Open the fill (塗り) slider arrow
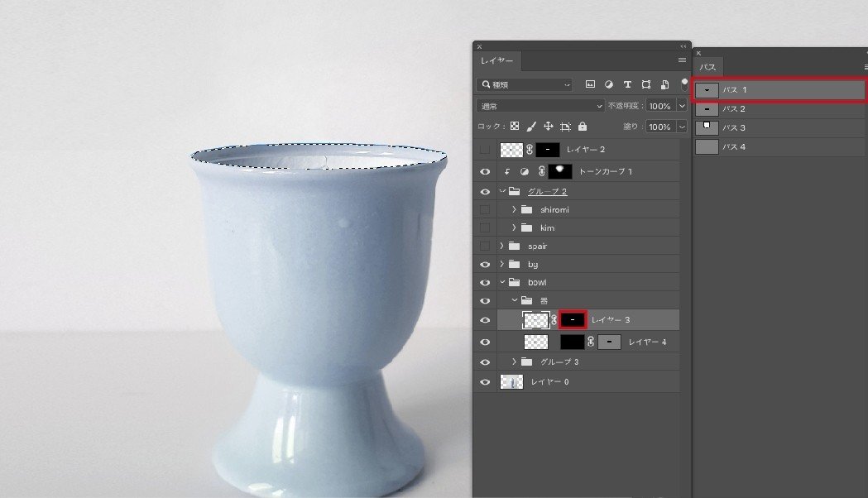The width and height of the screenshot is (868, 498). (682, 127)
